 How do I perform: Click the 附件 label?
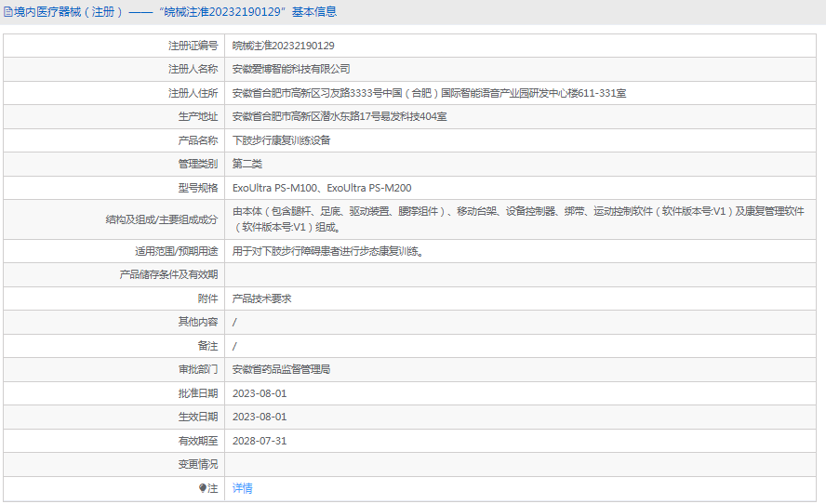(x=208, y=298)
